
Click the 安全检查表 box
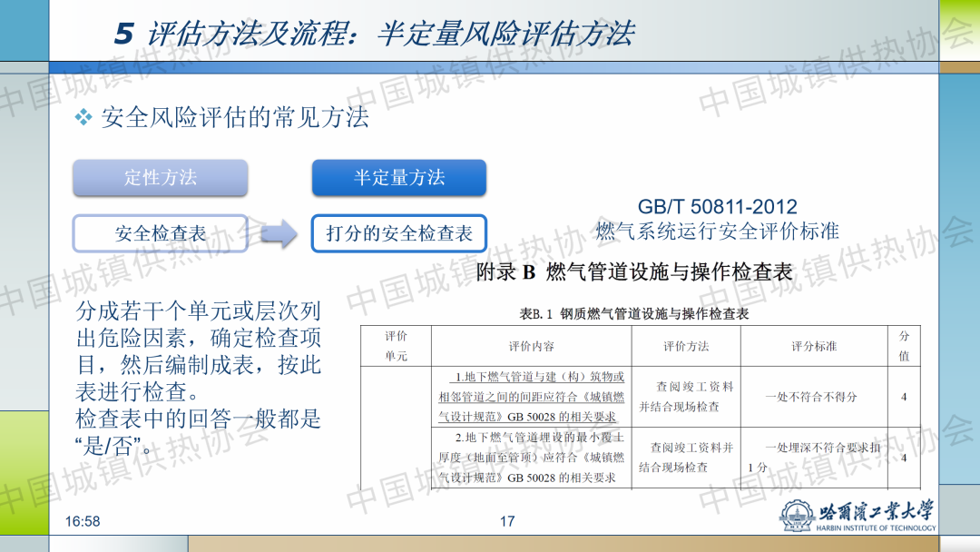161,233
